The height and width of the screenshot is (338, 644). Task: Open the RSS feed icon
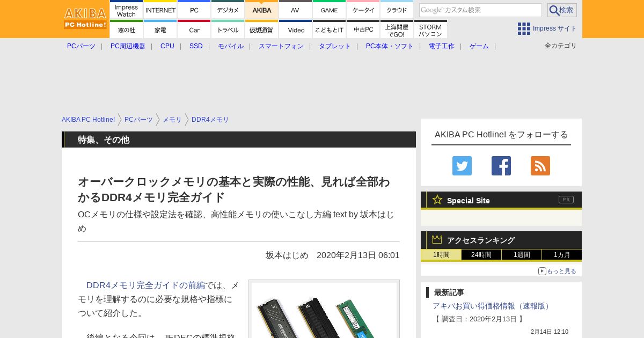[x=540, y=166]
